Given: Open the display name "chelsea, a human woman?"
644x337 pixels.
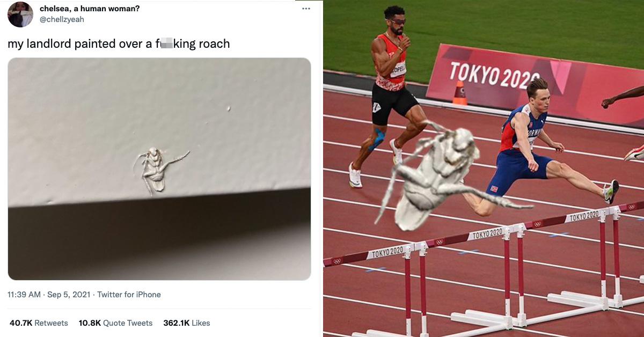Looking at the screenshot, I should 90,9.
